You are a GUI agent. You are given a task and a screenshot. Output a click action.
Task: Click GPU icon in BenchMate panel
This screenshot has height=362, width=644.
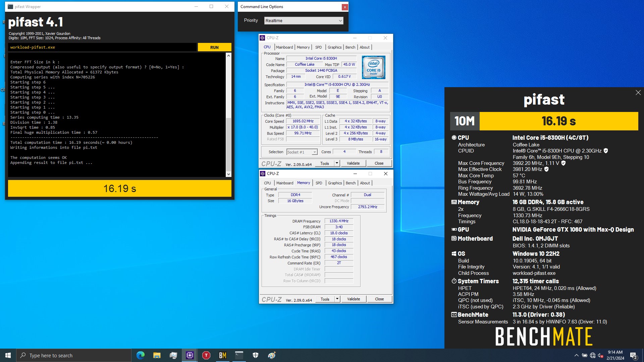(454, 230)
